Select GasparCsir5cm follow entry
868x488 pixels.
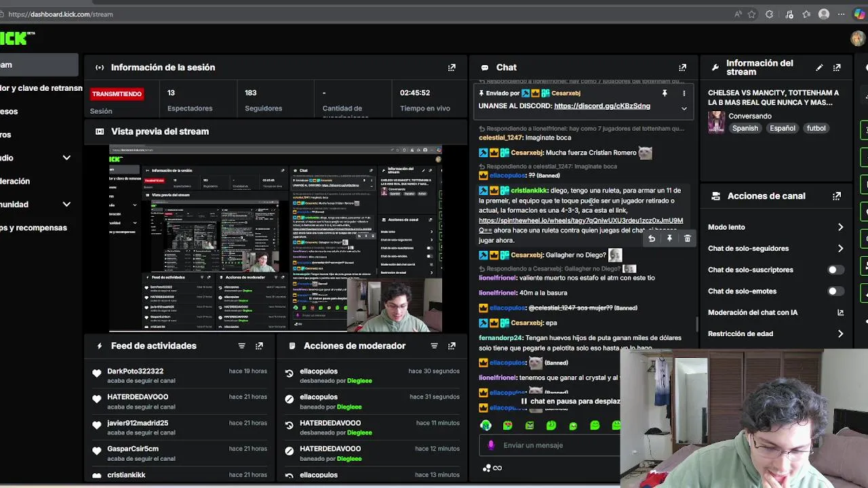pyautogui.click(x=180, y=453)
